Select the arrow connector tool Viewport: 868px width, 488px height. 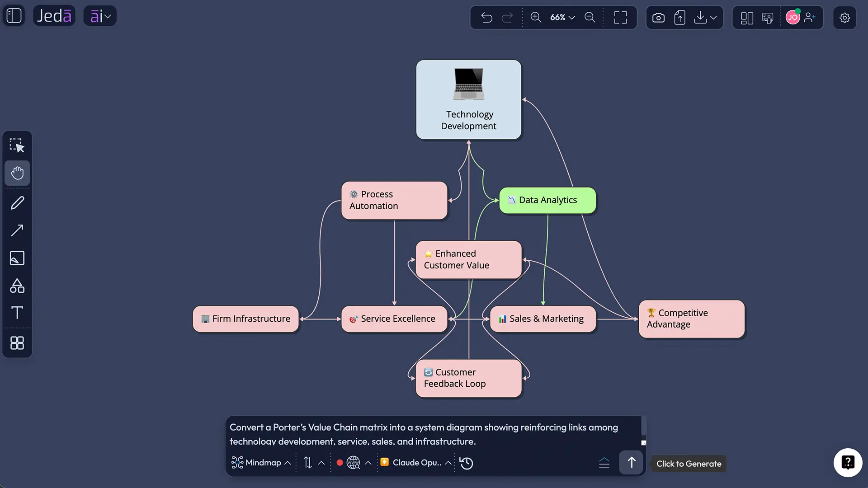coord(17,230)
